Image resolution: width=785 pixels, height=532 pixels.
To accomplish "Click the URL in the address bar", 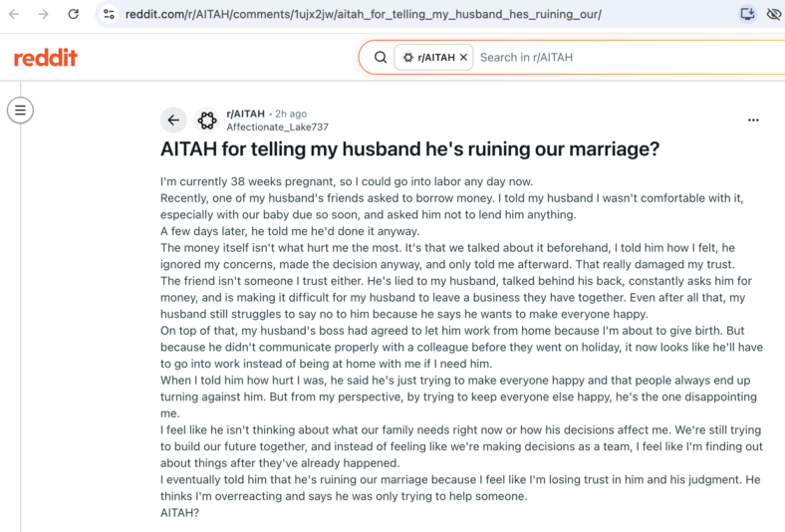I will coord(364,14).
